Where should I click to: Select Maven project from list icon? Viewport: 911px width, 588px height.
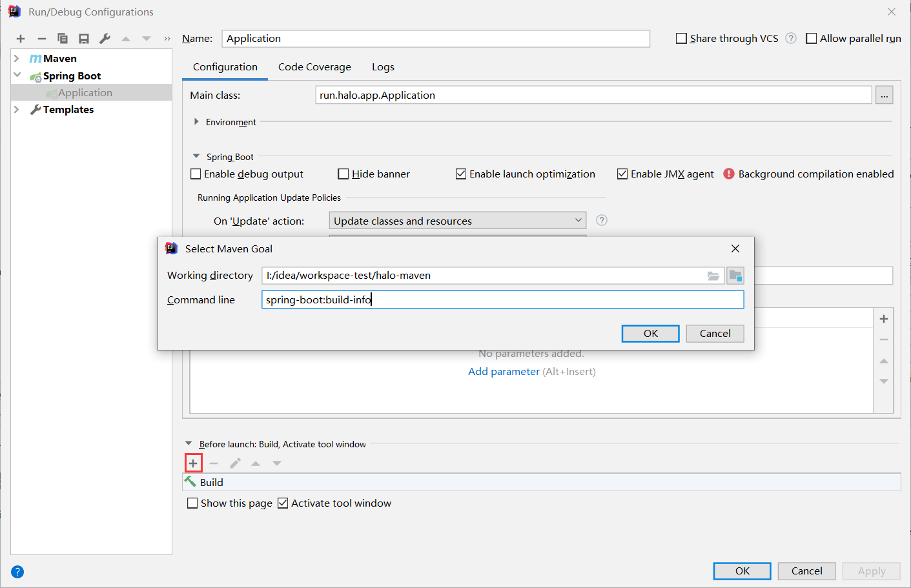tap(735, 276)
